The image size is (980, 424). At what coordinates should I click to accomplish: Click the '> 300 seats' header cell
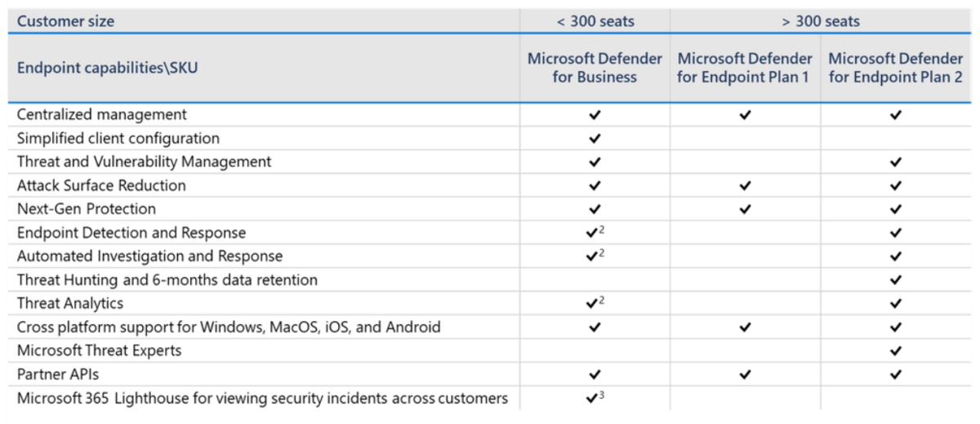[x=820, y=21]
